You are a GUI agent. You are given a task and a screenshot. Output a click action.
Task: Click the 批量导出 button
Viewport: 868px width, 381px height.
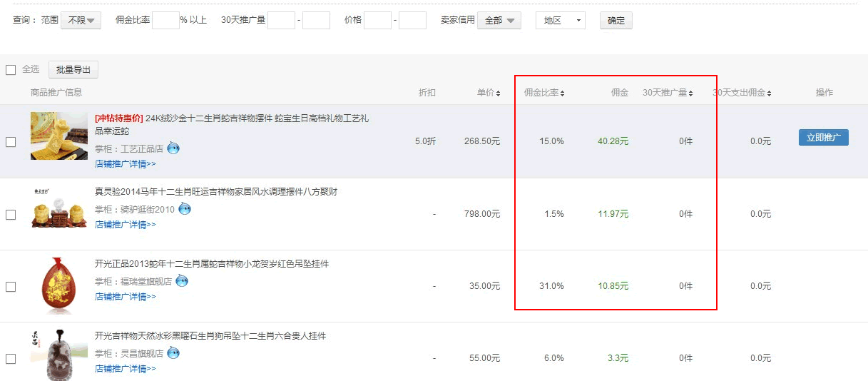click(73, 70)
